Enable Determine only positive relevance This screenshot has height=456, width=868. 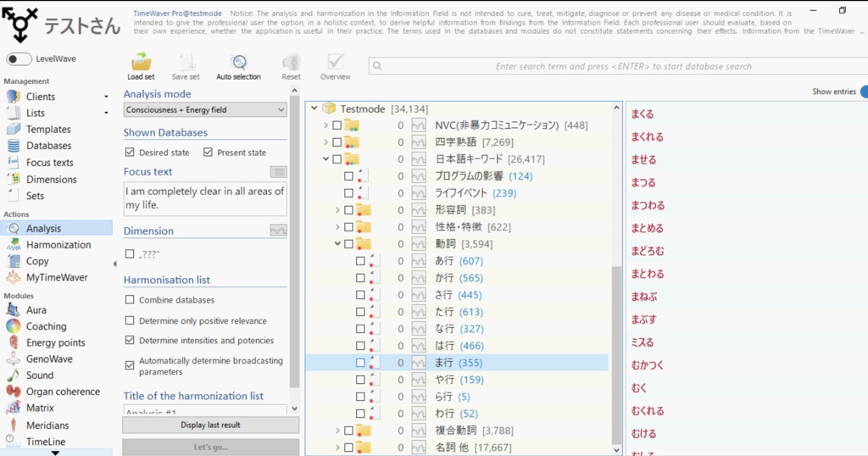[x=130, y=320]
